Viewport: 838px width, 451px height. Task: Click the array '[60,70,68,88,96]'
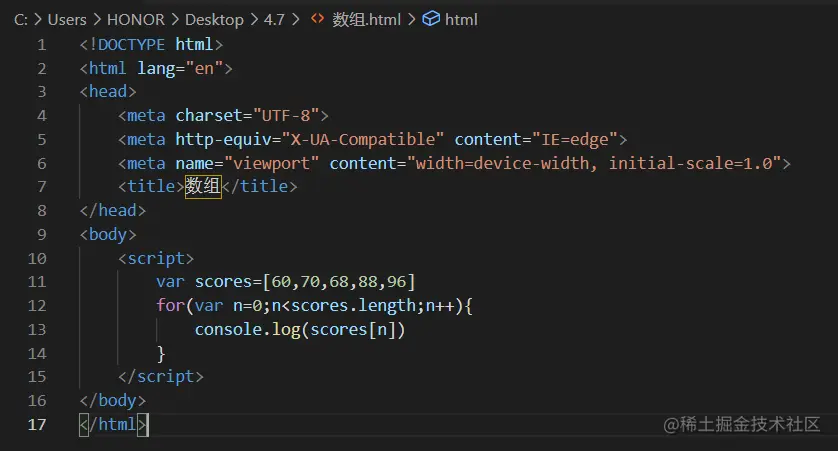pyautogui.click(x=339, y=282)
